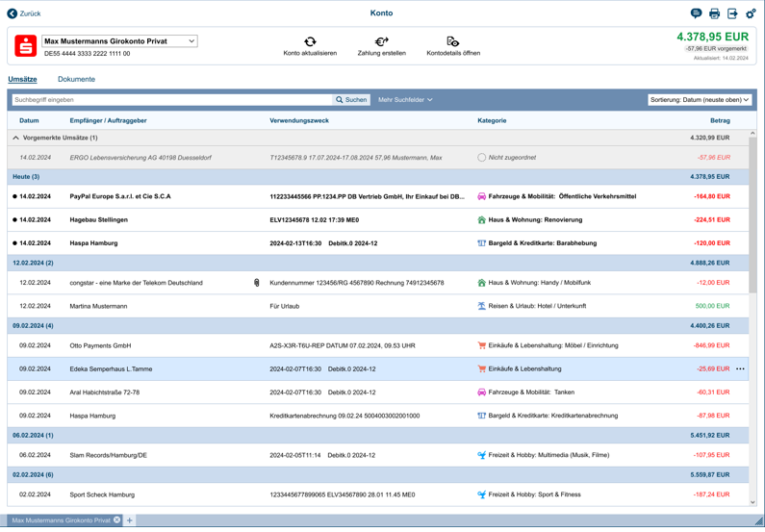This screenshot has width=765, height=532.
Task: Click the Zurück link
Action: (30, 13)
